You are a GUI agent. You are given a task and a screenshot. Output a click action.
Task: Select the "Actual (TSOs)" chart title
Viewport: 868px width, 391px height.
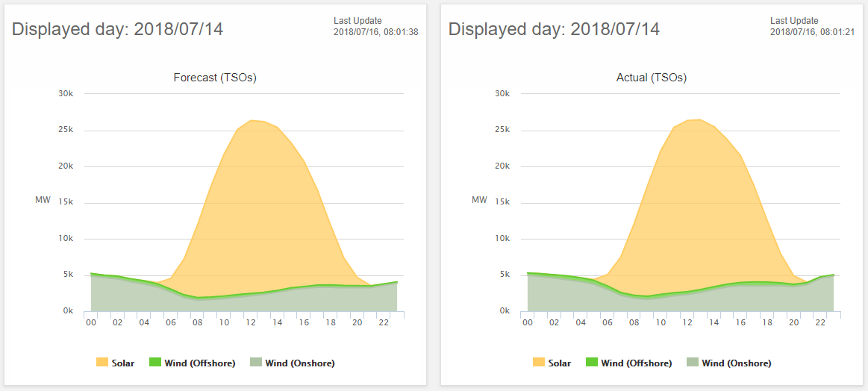pos(652,78)
